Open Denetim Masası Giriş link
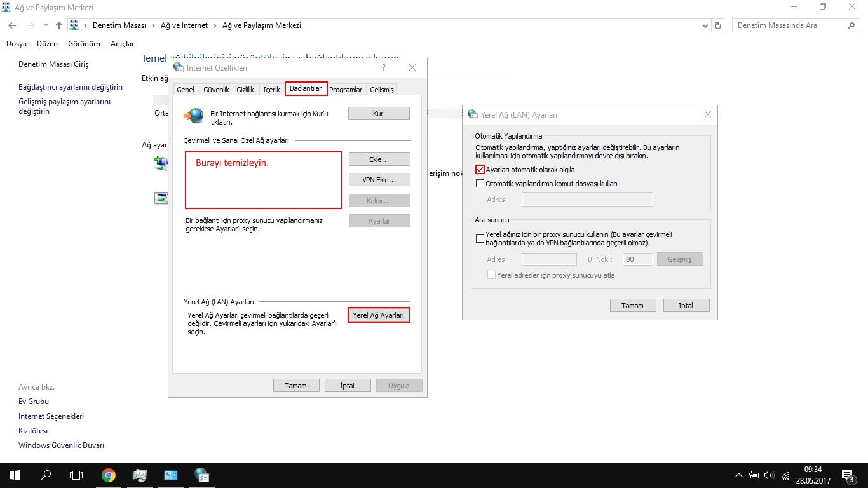Image resolution: width=868 pixels, height=488 pixels. click(53, 64)
